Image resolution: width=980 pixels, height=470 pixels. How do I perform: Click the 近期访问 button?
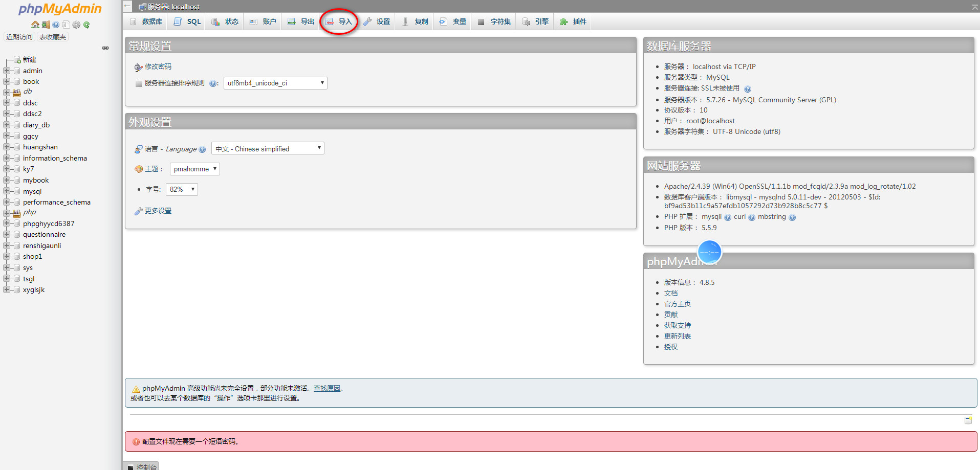click(19, 37)
